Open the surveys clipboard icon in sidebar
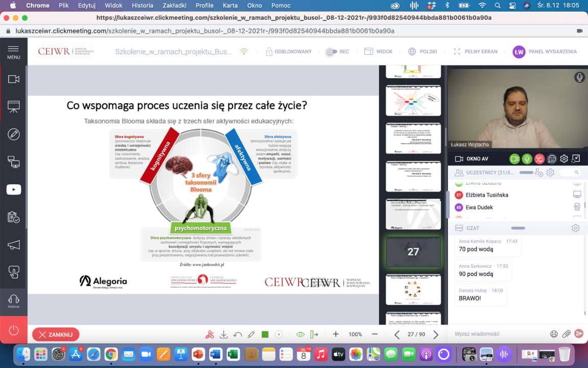This screenshot has width=588, height=368. click(x=14, y=217)
